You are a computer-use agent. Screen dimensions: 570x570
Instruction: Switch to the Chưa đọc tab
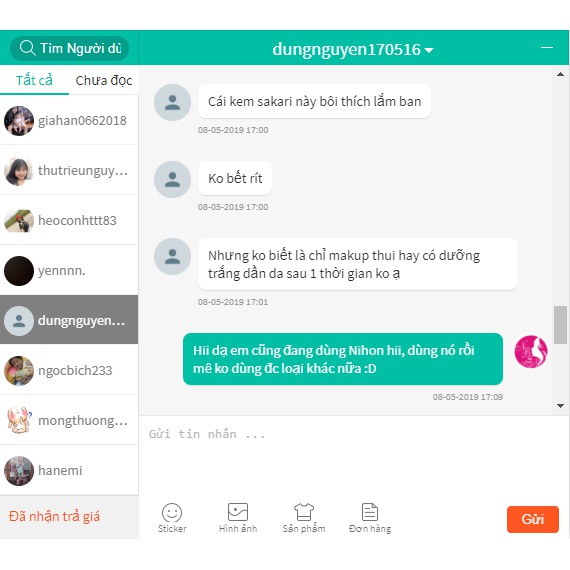(104, 80)
